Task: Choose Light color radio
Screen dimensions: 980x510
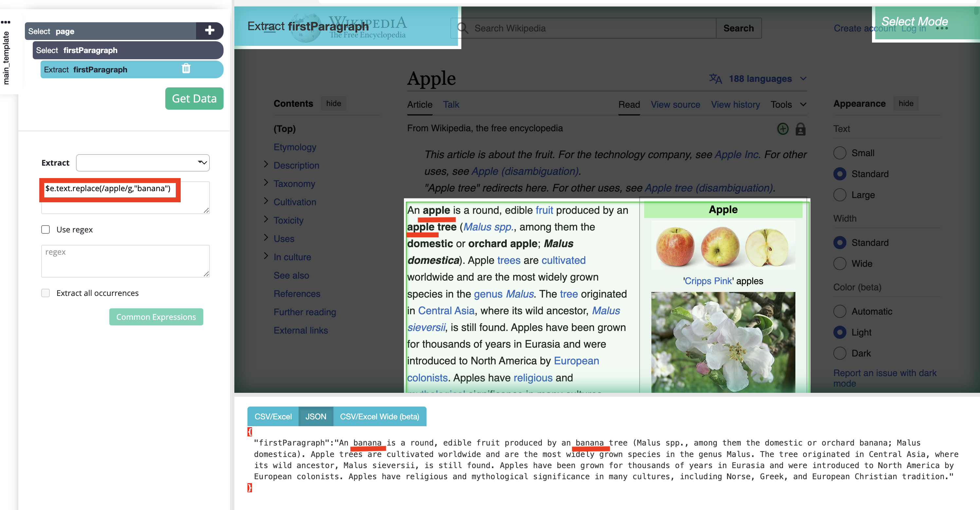Action: 840,332
